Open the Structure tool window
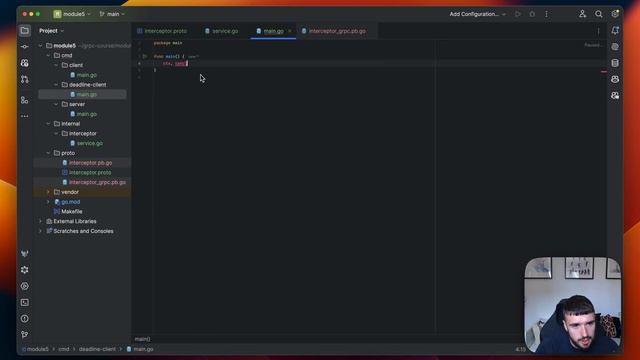This screenshot has height=360, width=640. point(25,100)
